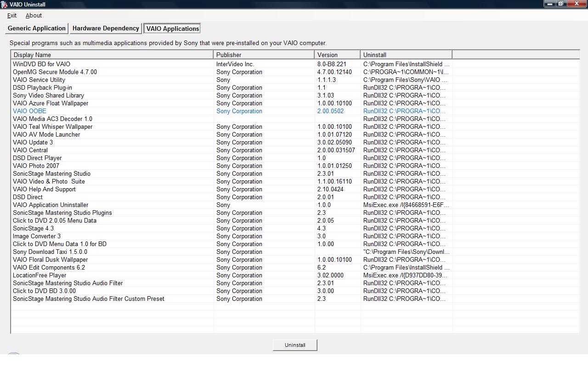Select VAIO Media AC3 Decoder 1.0
The height and width of the screenshot is (368, 588).
pos(52,119)
